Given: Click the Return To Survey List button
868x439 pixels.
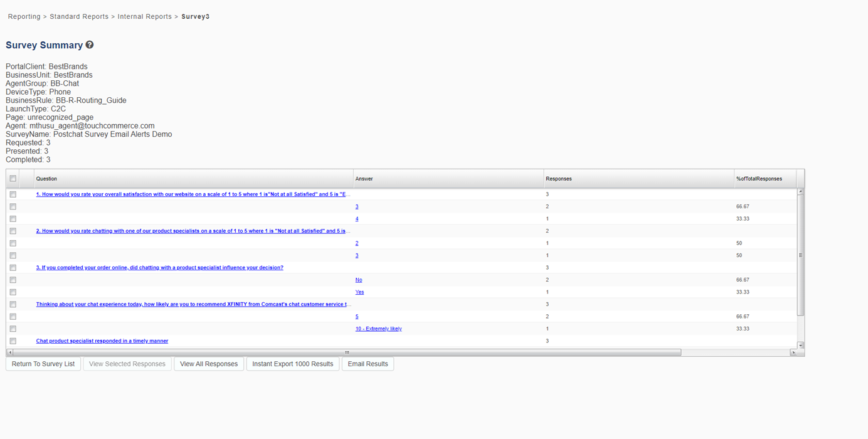Looking at the screenshot, I should 43,364.
